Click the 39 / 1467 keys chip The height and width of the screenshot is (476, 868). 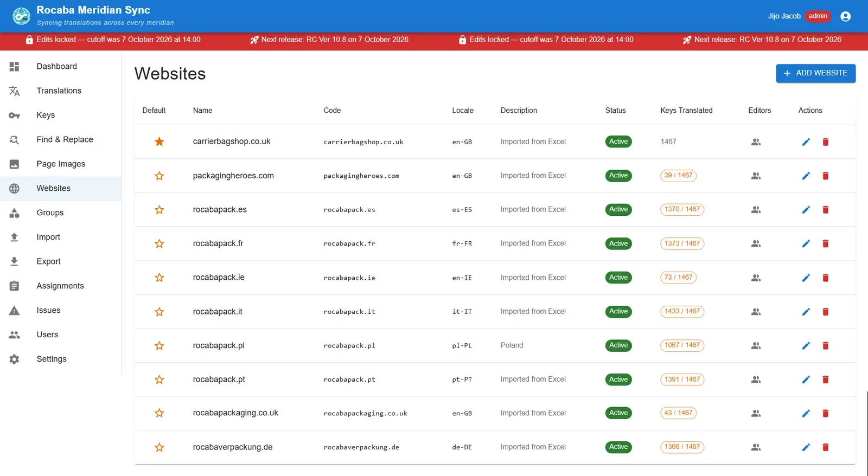pyautogui.click(x=678, y=176)
